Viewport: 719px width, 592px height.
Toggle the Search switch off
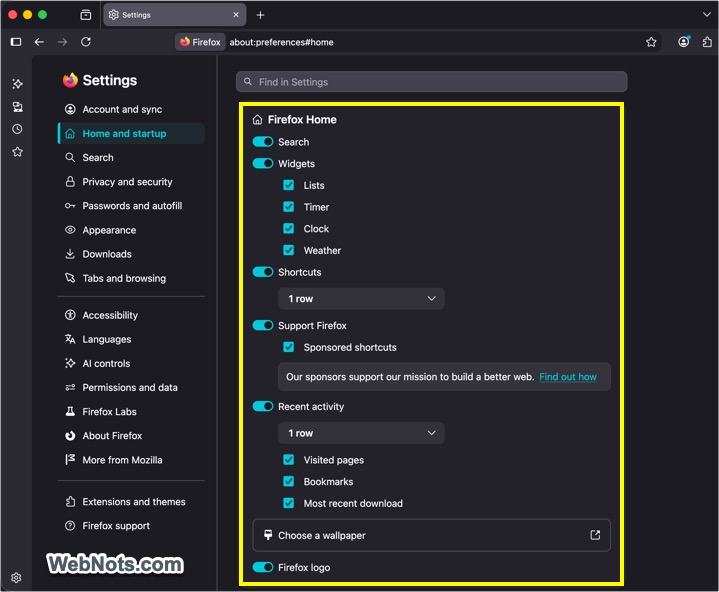[x=263, y=142]
